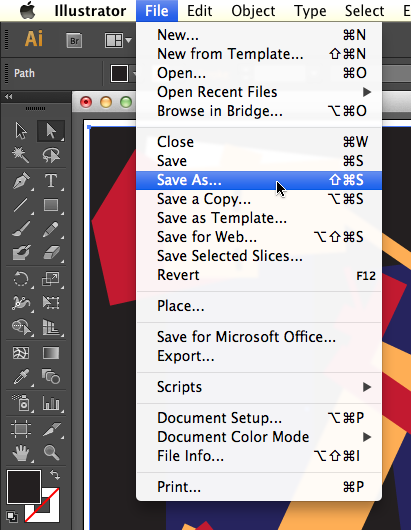Open the Apple menu
411x530 pixels.
point(28,10)
